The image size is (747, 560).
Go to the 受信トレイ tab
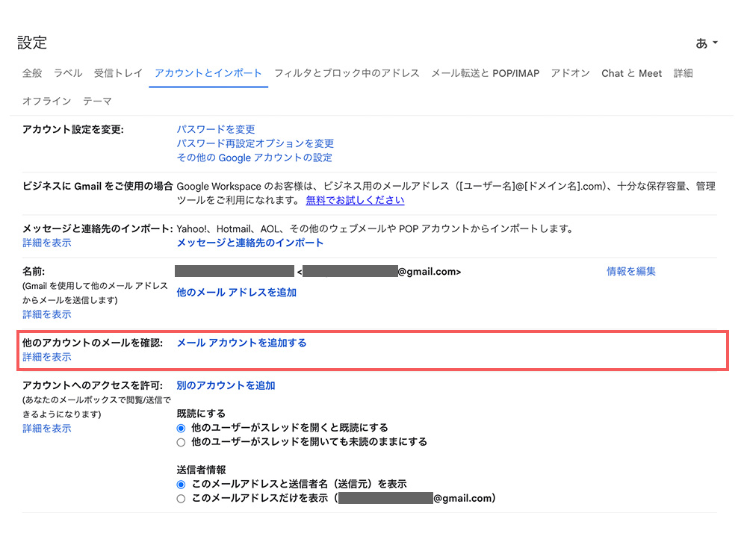[118, 73]
